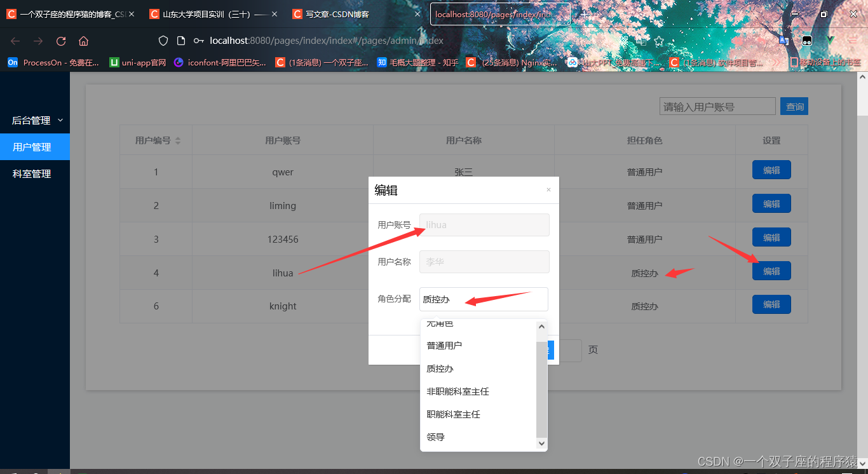868x474 pixels.
Task: Click the page info icon beside the shield
Action: [181, 41]
